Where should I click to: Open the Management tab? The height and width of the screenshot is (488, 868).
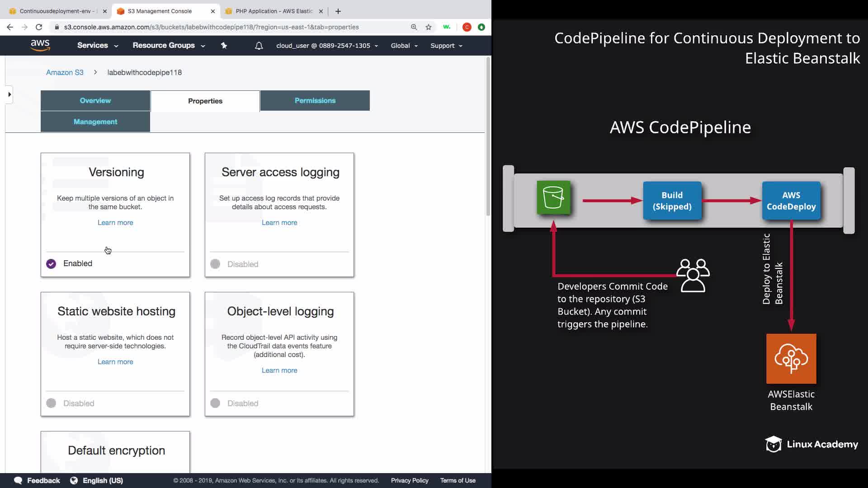[x=95, y=122]
